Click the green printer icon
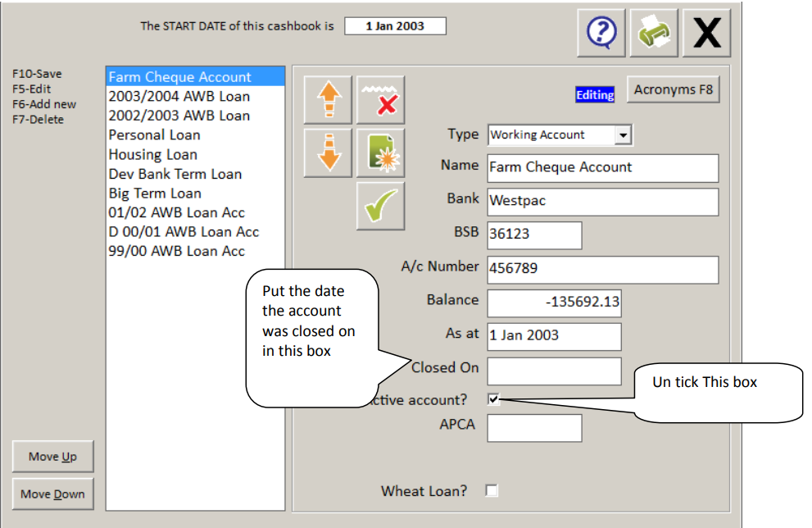The image size is (812, 528). pos(654,33)
